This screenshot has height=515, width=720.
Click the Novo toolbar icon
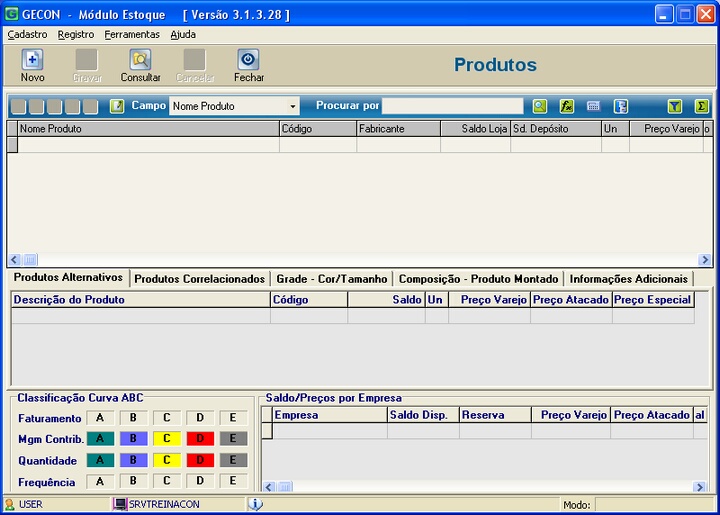click(x=32, y=60)
